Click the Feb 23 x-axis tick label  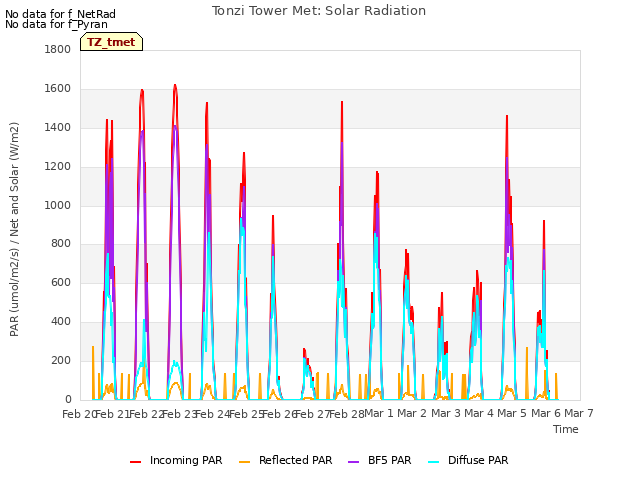pyautogui.click(x=179, y=414)
